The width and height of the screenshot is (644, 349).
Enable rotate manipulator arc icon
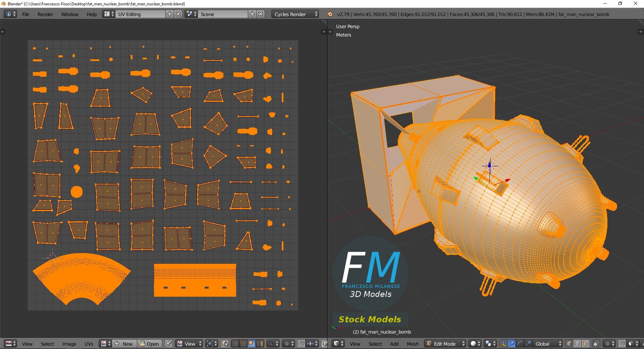click(x=520, y=344)
